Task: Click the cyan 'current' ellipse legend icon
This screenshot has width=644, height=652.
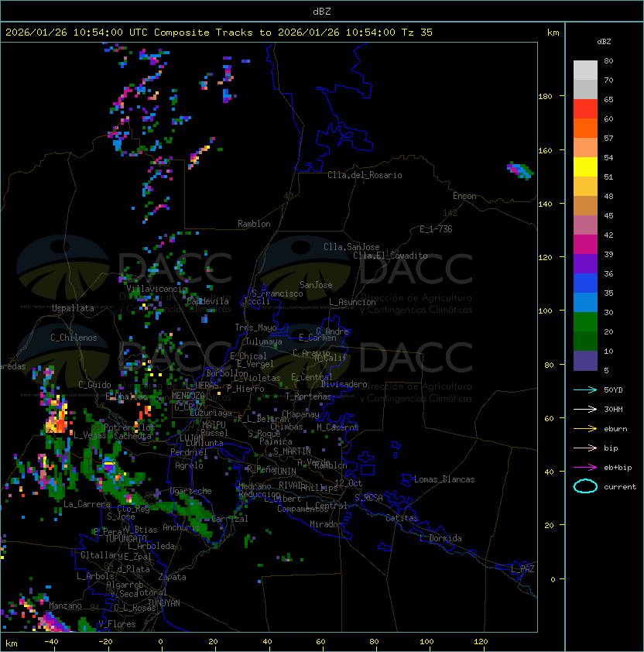Action: click(585, 486)
